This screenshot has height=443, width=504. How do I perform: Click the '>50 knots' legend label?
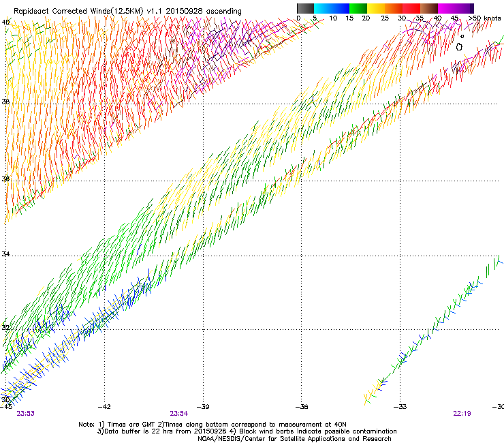tap(484, 18)
